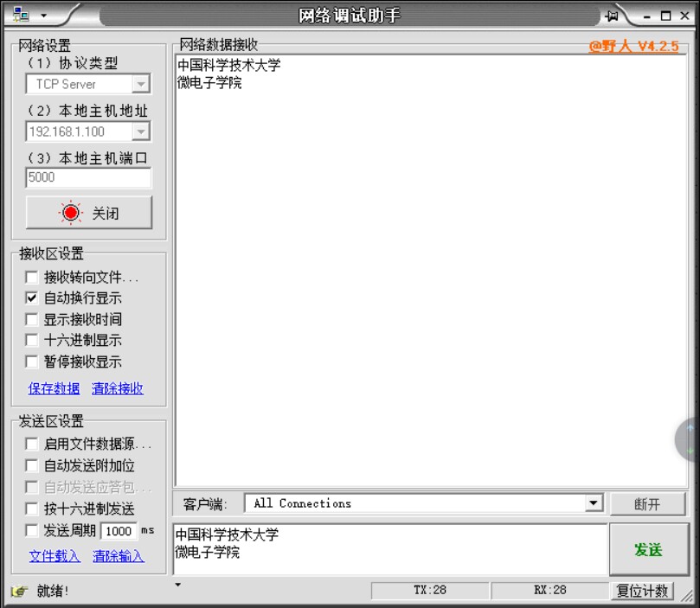Enable 接收转向文件 checkbox

point(31,277)
